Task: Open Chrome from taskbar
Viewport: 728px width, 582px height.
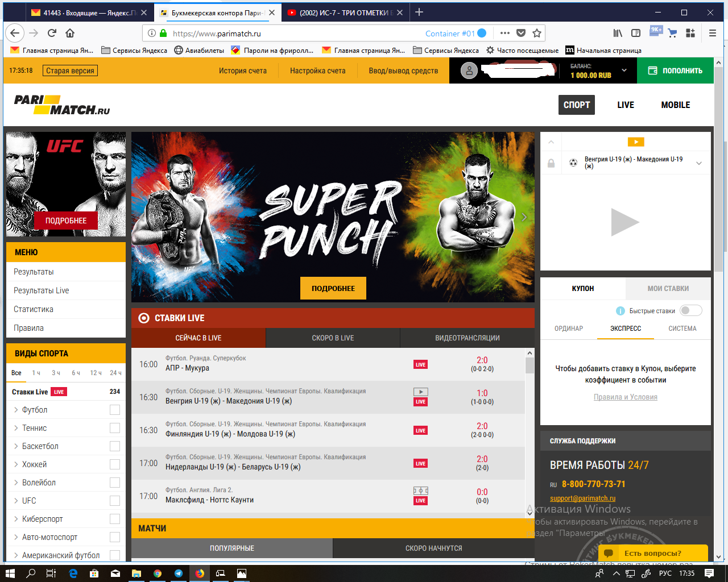Action: click(158, 573)
